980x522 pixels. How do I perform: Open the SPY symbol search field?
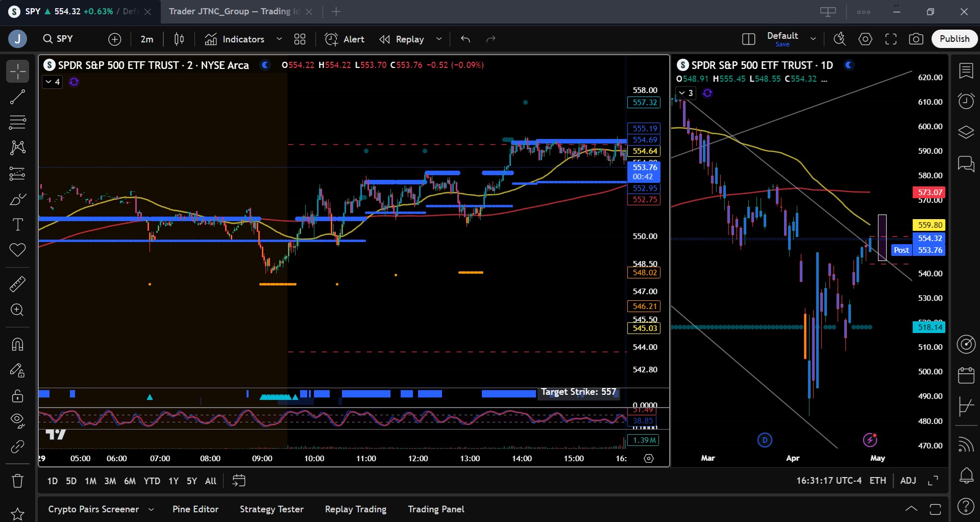(58, 39)
